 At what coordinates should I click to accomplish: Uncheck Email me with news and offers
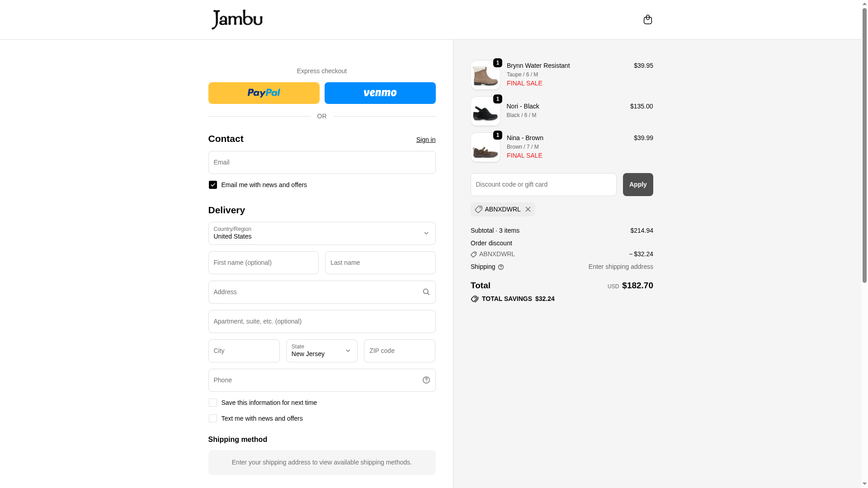212,185
